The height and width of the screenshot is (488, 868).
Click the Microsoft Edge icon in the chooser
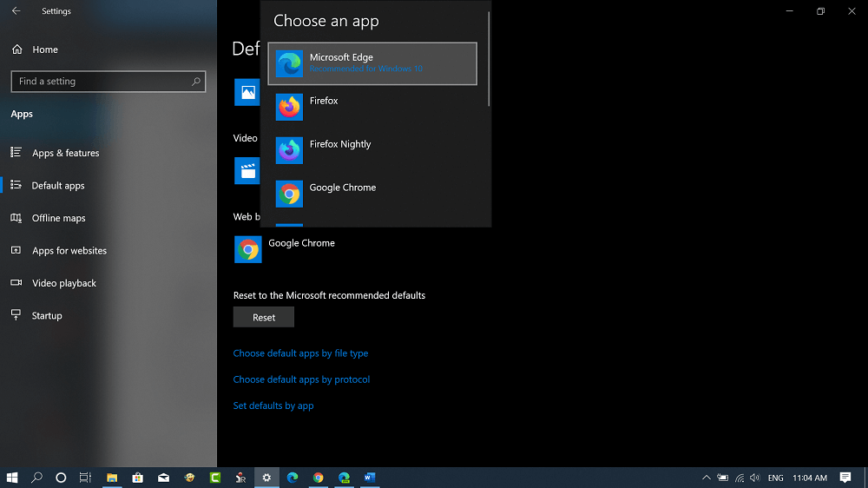[289, 63]
